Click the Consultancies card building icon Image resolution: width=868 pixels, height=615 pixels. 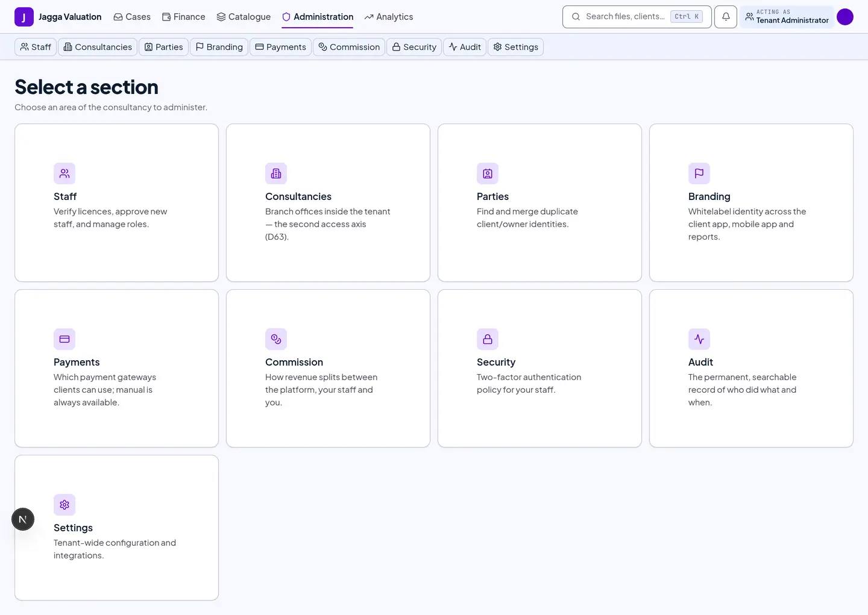(276, 173)
